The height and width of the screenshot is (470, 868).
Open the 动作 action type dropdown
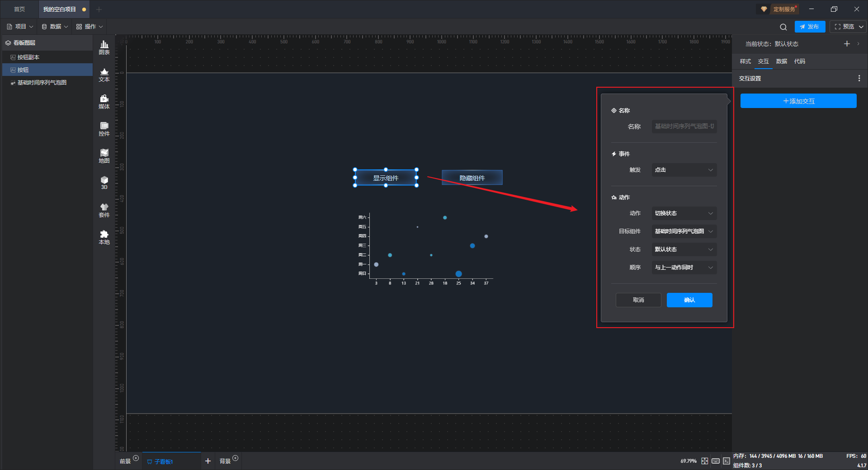click(x=684, y=213)
